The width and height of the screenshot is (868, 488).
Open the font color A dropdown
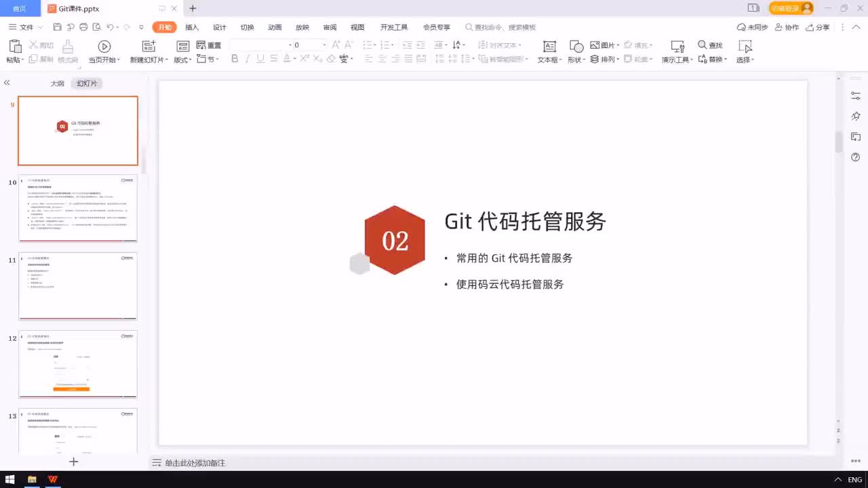pos(294,59)
